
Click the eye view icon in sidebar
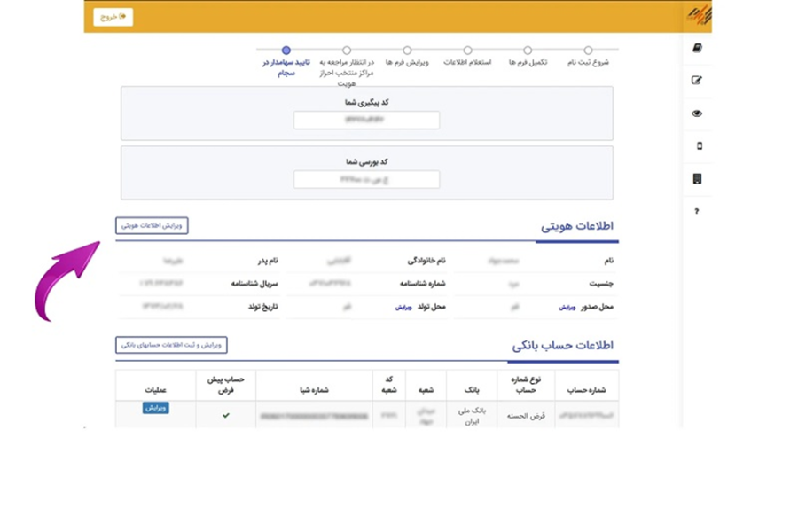coord(697,113)
